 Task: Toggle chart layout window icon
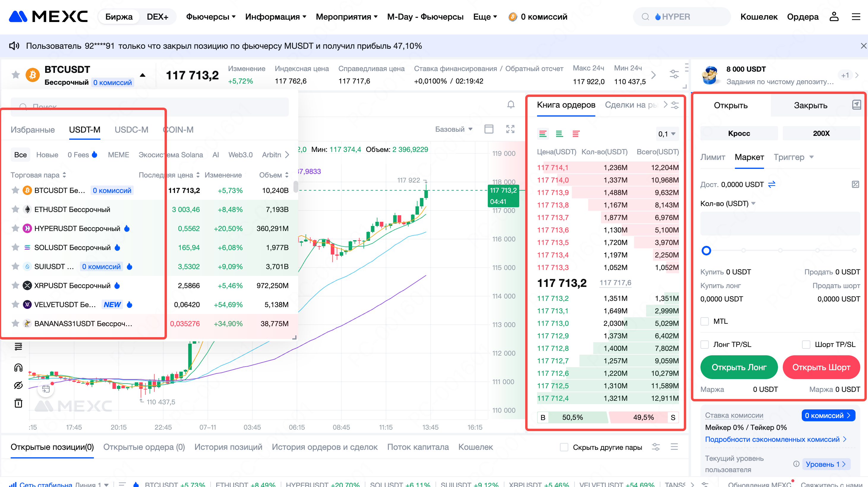click(x=489, y=129)
